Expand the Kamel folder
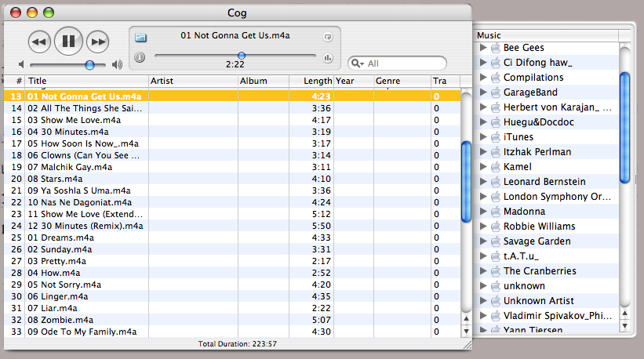Viewport: 644px width, 359px height. [x=483, y=167]
